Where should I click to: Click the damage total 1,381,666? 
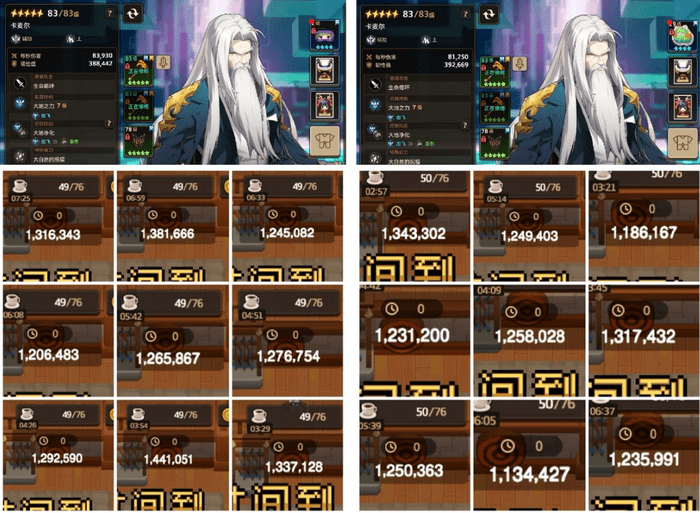tap(167, 234)
